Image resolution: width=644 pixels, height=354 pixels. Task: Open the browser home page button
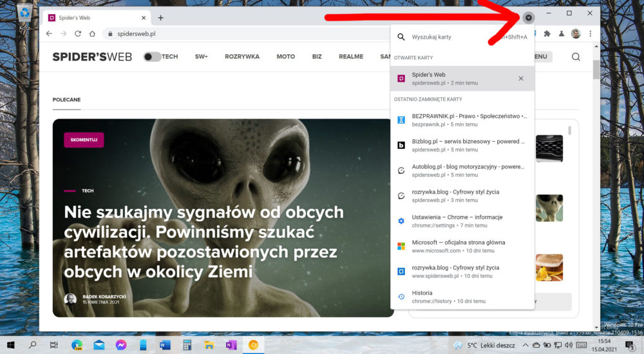92,34
